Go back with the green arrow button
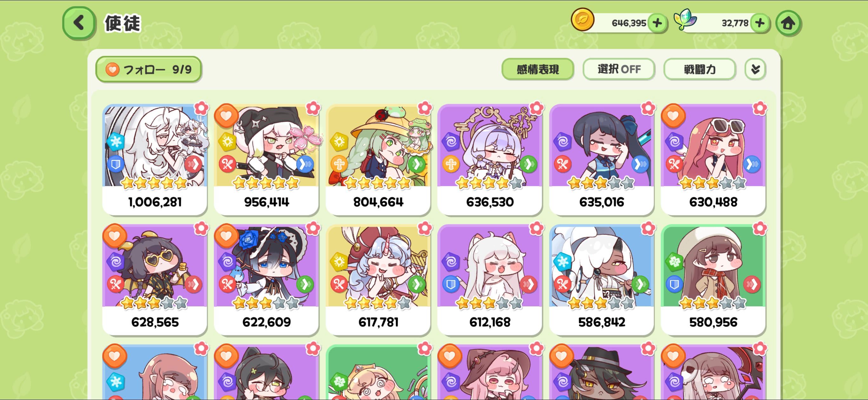The height and width of the screenshot is (400, 868). tap(79, 23)
